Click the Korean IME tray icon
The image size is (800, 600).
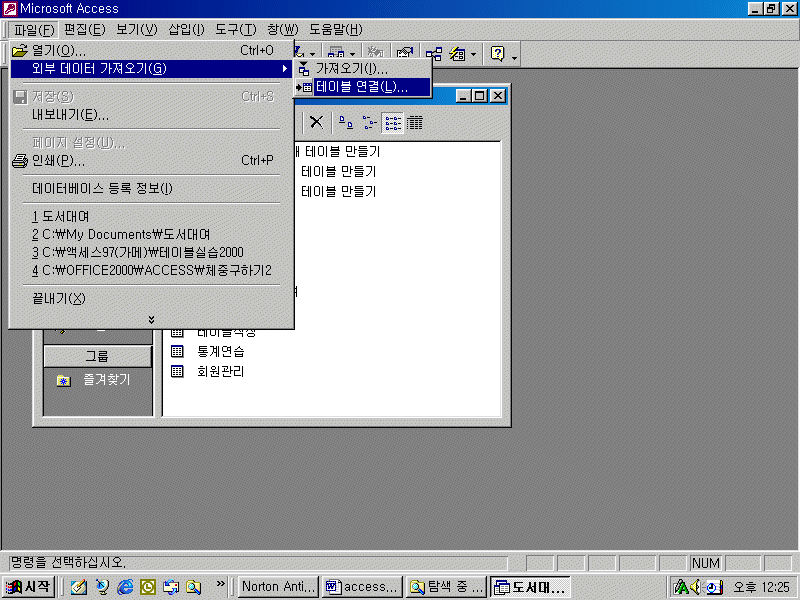(x=681, y=587)
